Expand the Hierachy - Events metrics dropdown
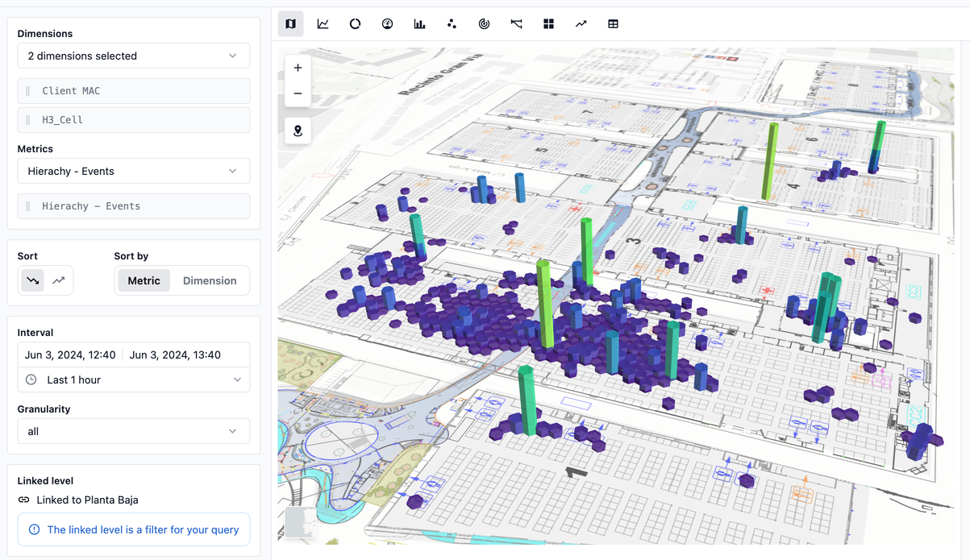970x560 pixels. coord(133,171)
